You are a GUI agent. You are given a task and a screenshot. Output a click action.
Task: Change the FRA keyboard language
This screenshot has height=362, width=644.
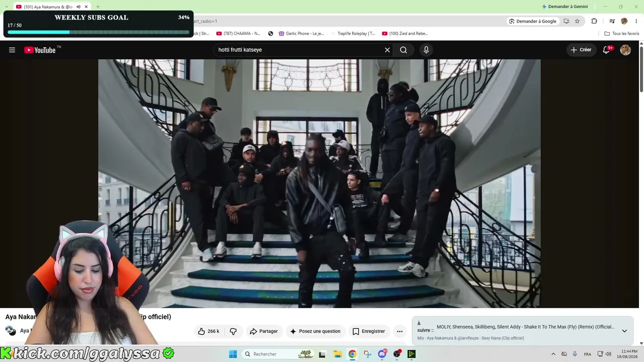(x=588, y=354)
